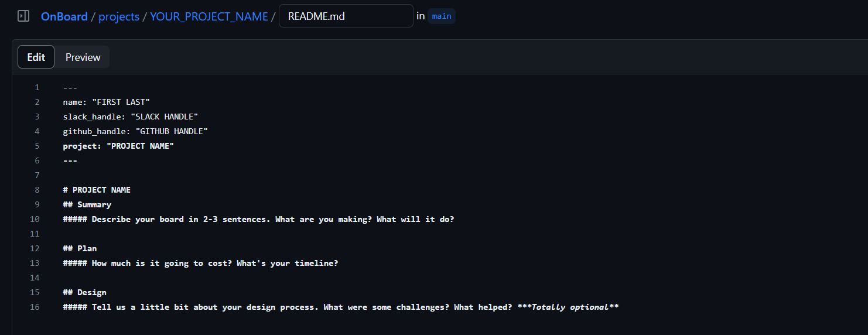Open the YOUR_PROJECT_NAME folder breadcrumb
Image resolution: width=868 pixels, height=335 pixels.
209,16
